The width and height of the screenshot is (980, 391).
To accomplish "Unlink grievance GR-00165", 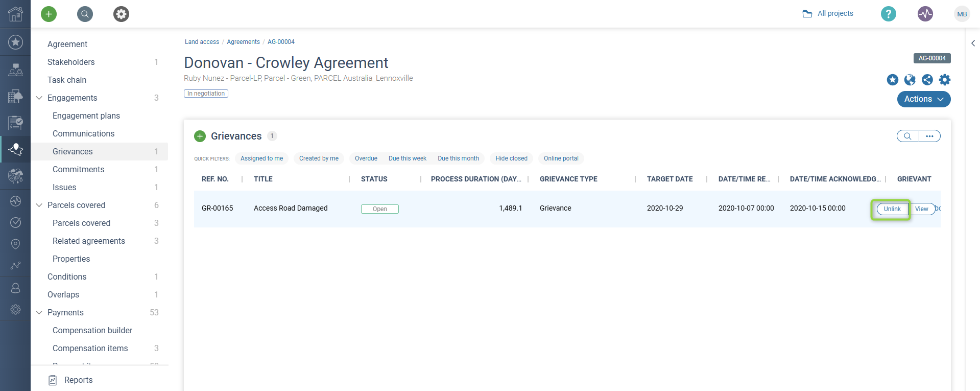I will 892,209.
